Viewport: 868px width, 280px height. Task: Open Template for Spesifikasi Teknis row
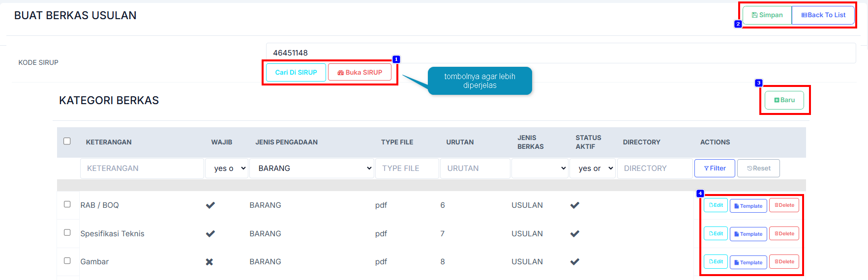[748, 234]
